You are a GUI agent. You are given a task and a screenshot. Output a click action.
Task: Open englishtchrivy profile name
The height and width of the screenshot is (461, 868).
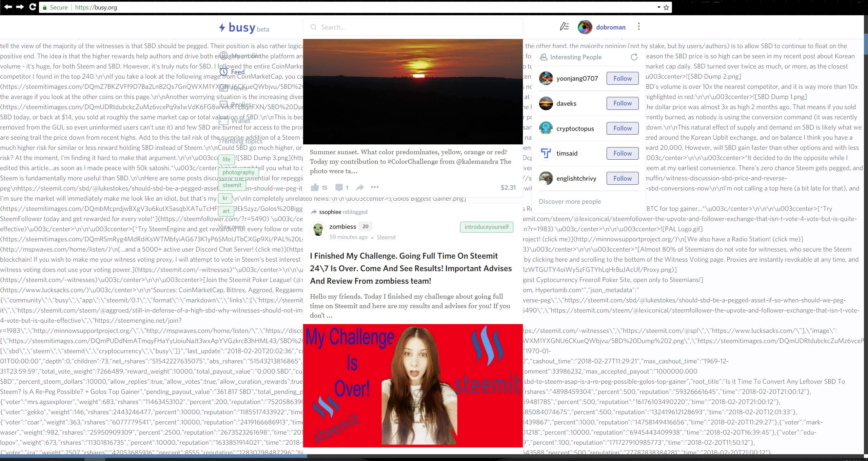point(576,178)
